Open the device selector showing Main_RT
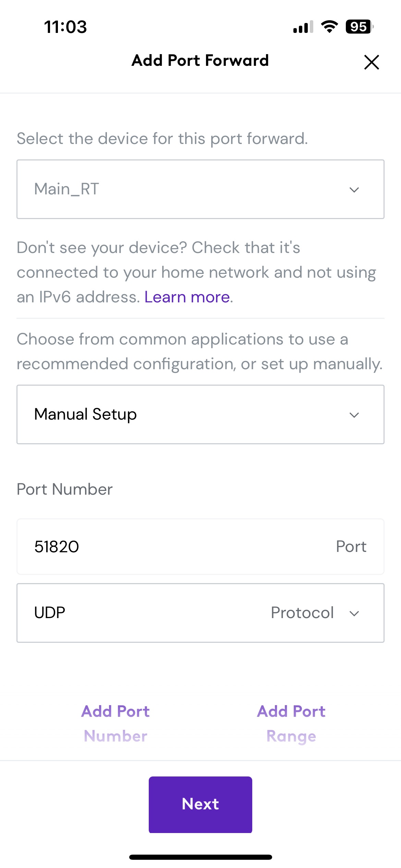This screenshot has width=401, height=868. tap(200, 189)
